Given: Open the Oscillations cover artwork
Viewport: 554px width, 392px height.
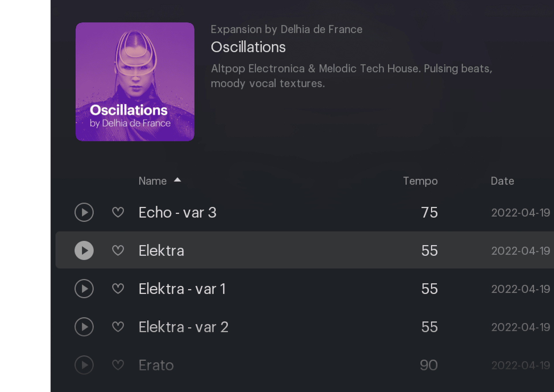Looking at the screenshot, I should (x=135, y=82).
